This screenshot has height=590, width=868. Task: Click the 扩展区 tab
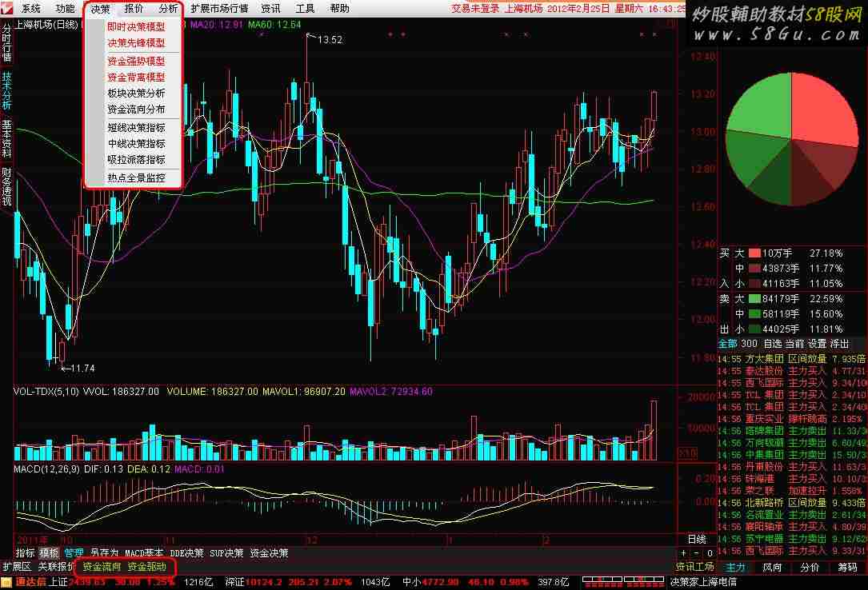click(17, 567)
